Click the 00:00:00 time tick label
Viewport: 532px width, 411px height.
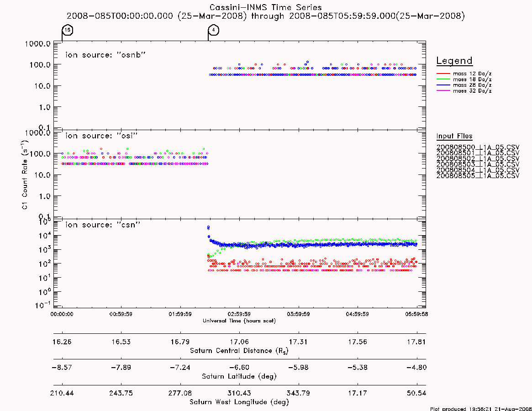[62, 314]
